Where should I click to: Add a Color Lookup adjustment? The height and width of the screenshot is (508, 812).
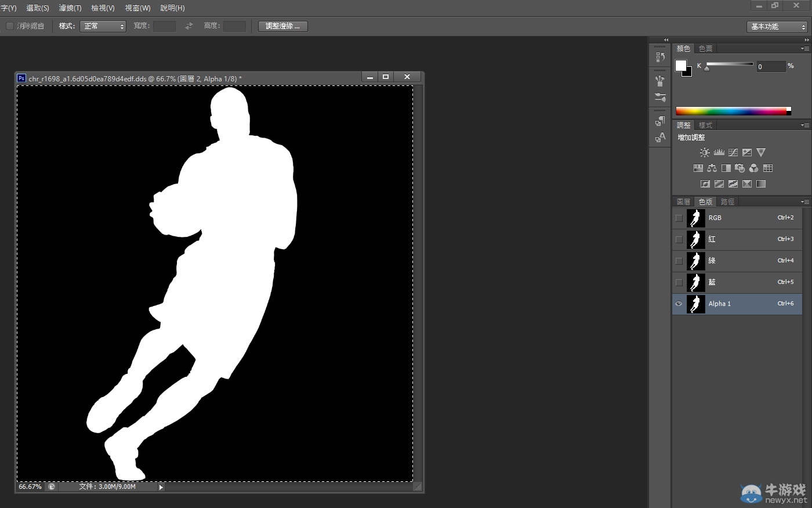pos(768,168)
